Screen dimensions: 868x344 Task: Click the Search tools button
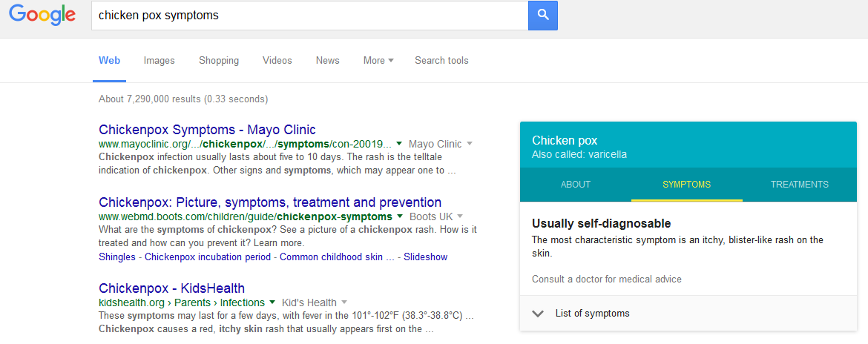(441, 61)
